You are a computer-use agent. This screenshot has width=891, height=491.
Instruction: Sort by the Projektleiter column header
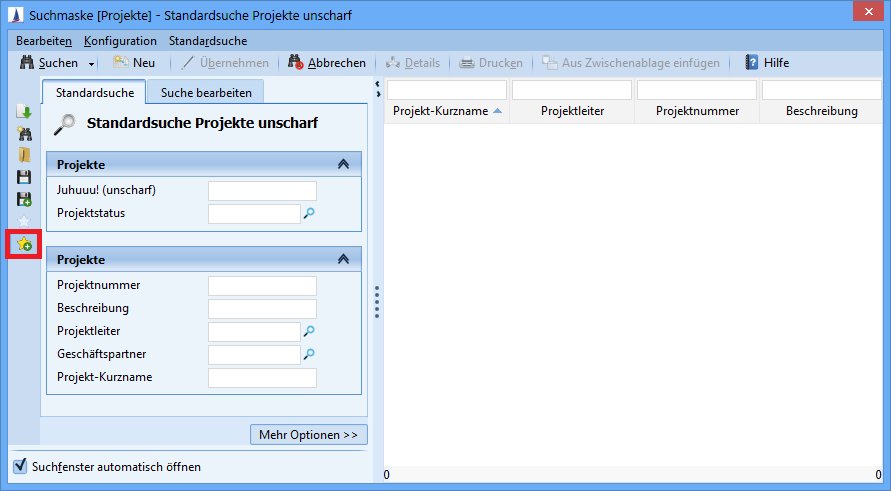572,111
